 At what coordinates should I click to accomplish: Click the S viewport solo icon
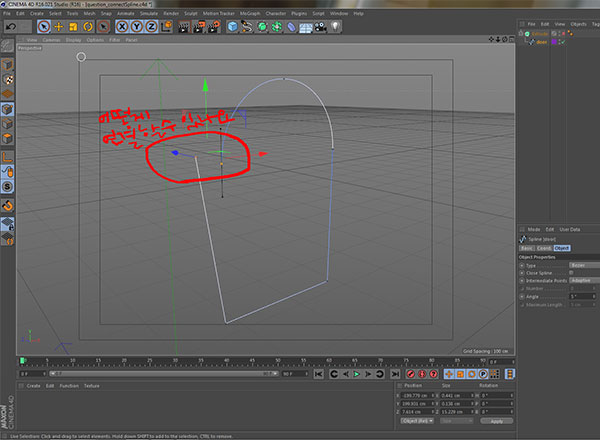tap(8, 186)
